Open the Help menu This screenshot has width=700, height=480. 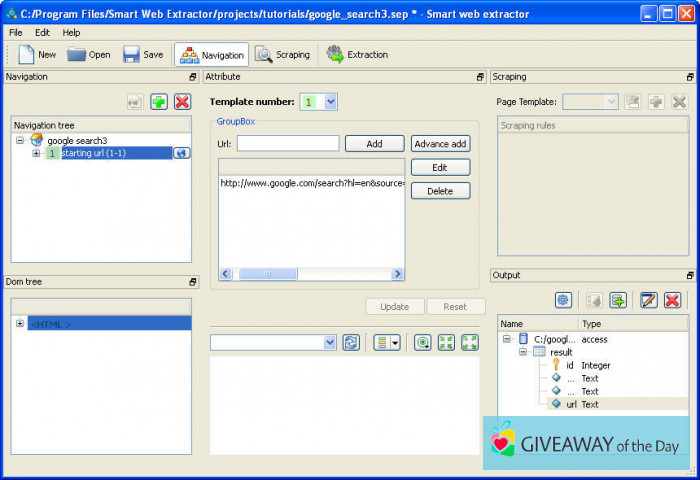71,32
